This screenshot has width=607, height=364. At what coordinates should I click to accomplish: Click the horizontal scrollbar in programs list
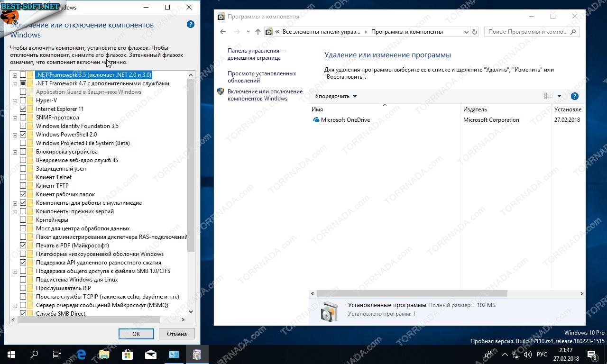click(x=412, y=294)
